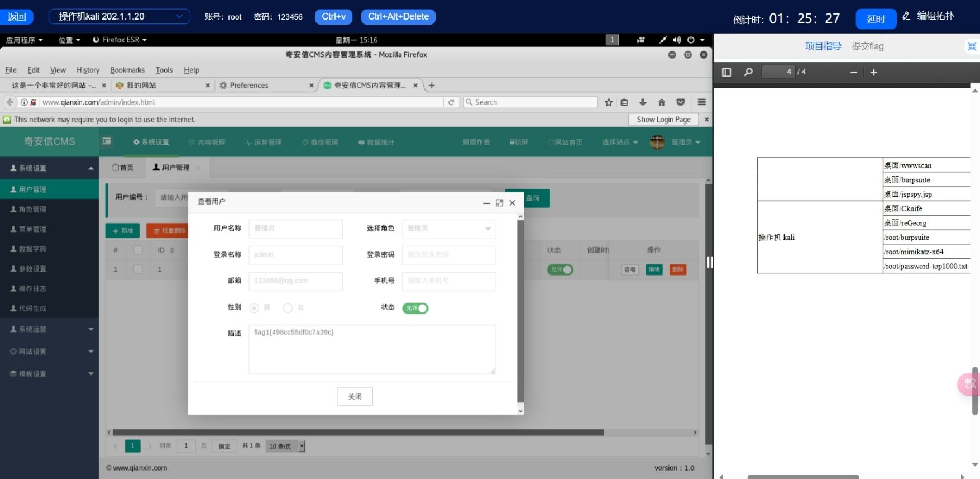Expand the 选择站点 dropdown
980x479 pixels.
(620, 142)
